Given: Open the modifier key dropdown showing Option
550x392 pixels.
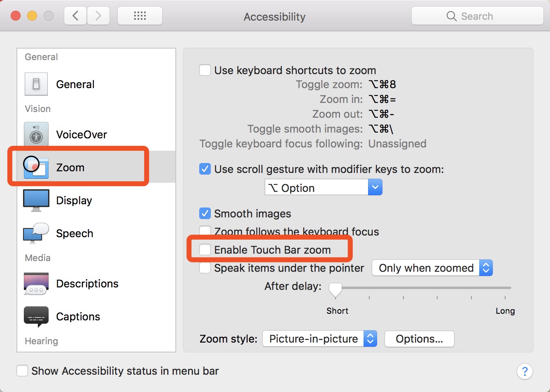Looking at the screenshot, I should point(375,187).
